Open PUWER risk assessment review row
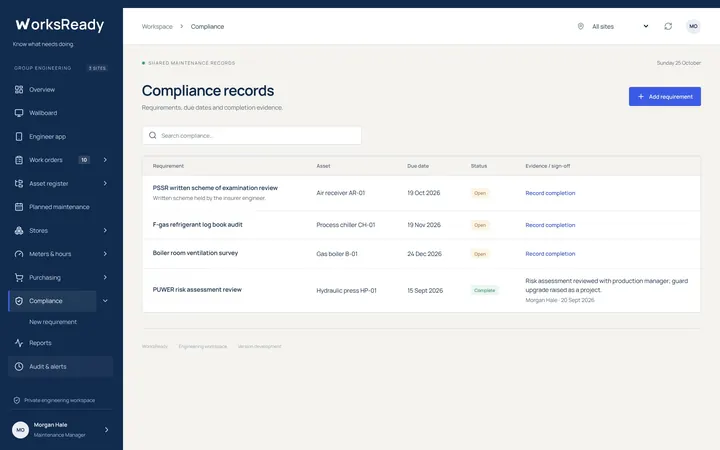720x450 pixels. [421, 290]
